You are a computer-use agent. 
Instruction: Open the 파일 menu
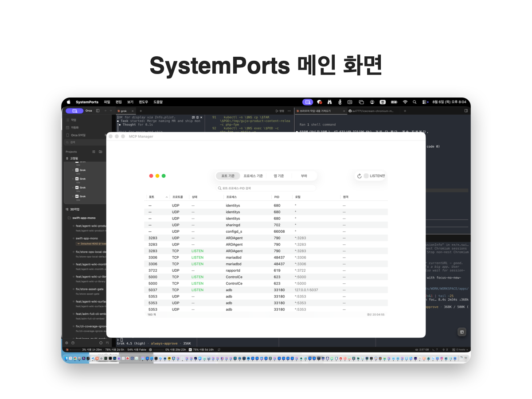[107, 102]
